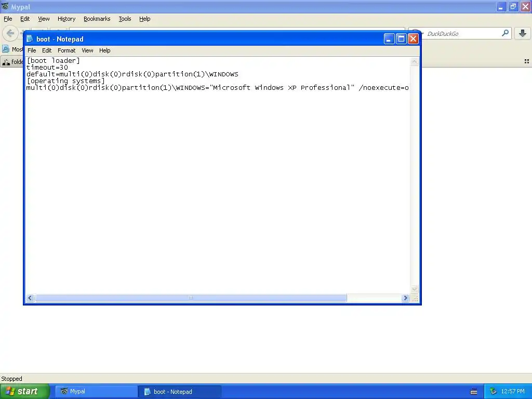Click Notepad's vertical scroll up arrow
The height and width of the screenshot is (399, 532).
click(x=414, y=61)
